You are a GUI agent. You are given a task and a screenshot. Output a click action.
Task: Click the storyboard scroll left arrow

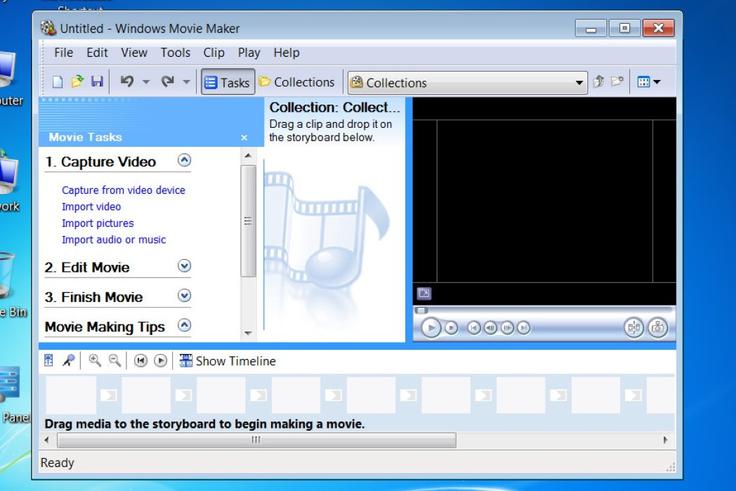46,440
